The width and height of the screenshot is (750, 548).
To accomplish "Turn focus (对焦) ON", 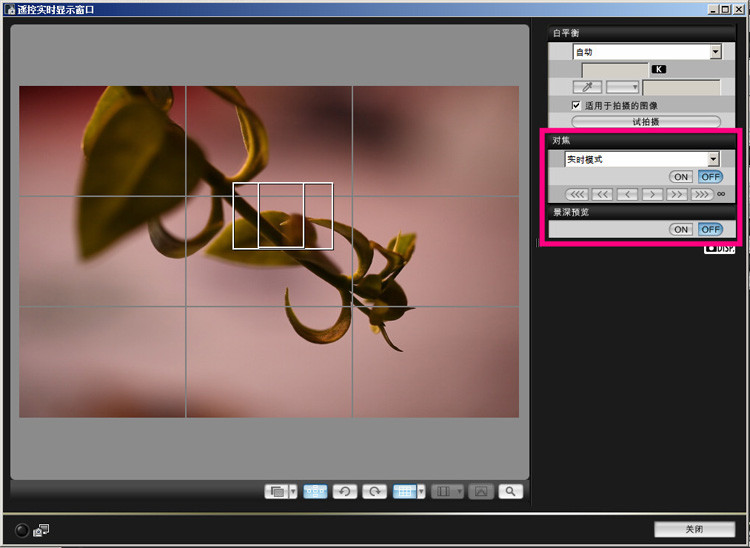I will [x=681, y=177].
